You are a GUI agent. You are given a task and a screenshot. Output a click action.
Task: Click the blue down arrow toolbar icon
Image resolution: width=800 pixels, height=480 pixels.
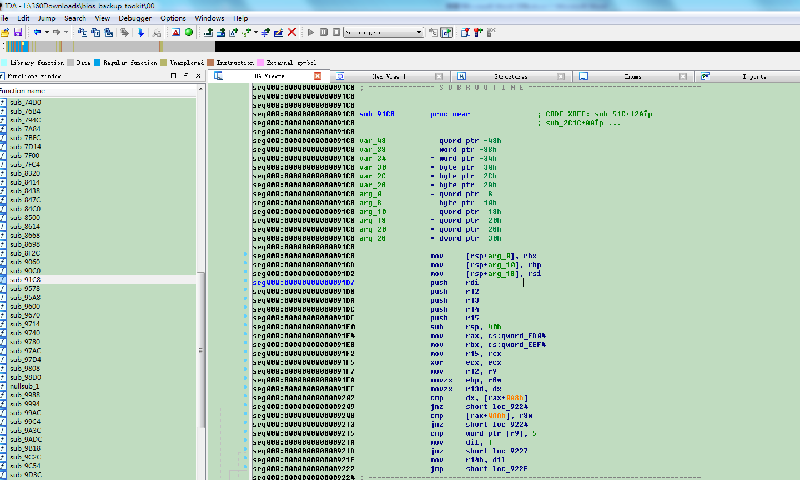[141, 32]
